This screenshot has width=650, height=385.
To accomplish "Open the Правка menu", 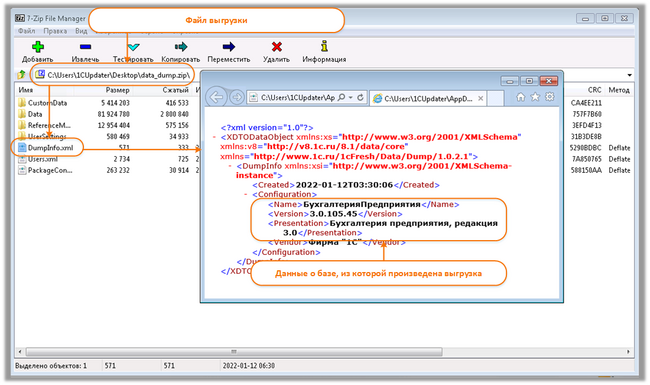I will point(55,31).
